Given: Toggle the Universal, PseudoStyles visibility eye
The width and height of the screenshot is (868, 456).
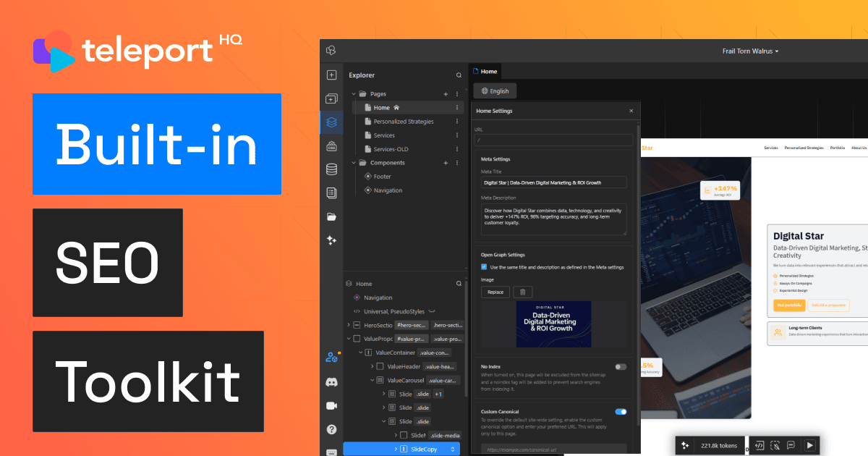Looking at the screenshot, I should [432, 311].
